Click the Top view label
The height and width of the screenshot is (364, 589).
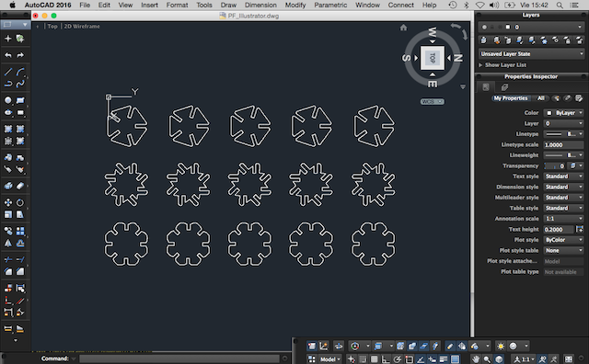click(52, 27)
